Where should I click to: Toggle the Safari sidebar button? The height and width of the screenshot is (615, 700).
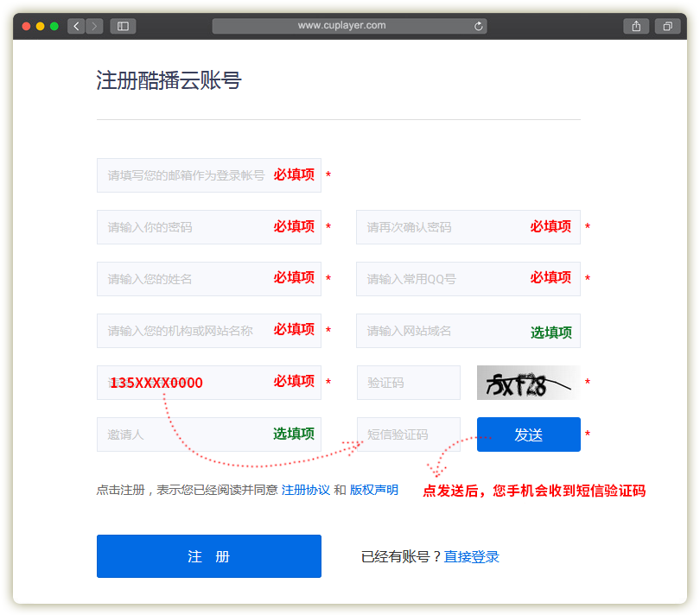click(x=123, y=26)
